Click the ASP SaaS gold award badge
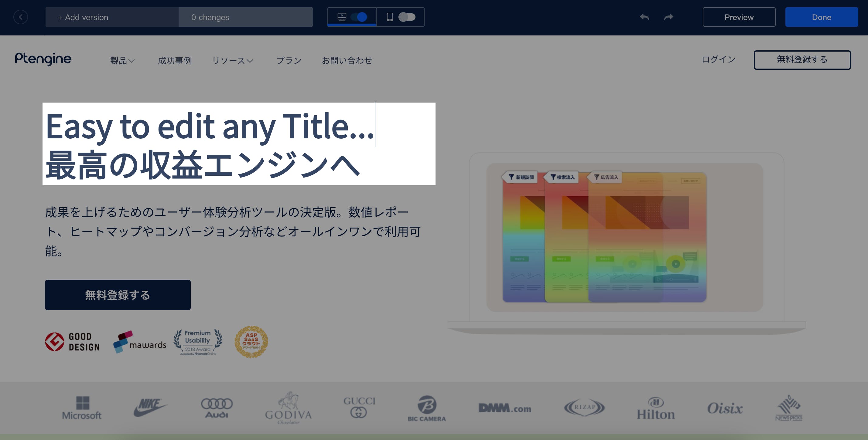 (251, 342)
